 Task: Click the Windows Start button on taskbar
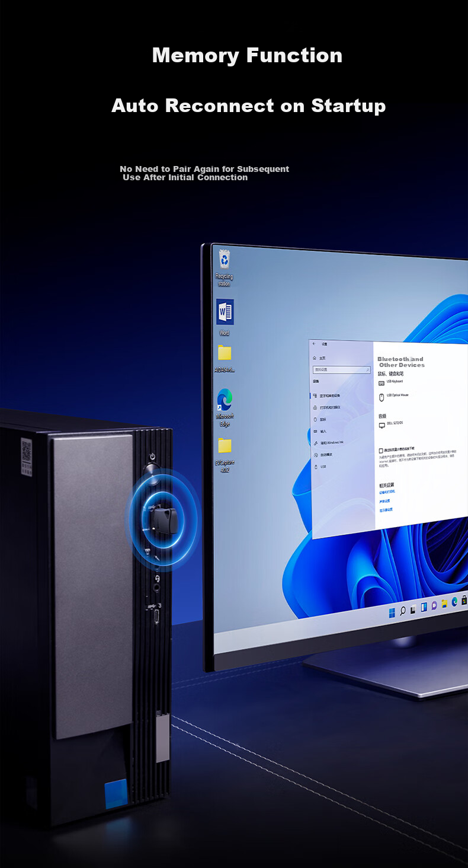(392, 613)
